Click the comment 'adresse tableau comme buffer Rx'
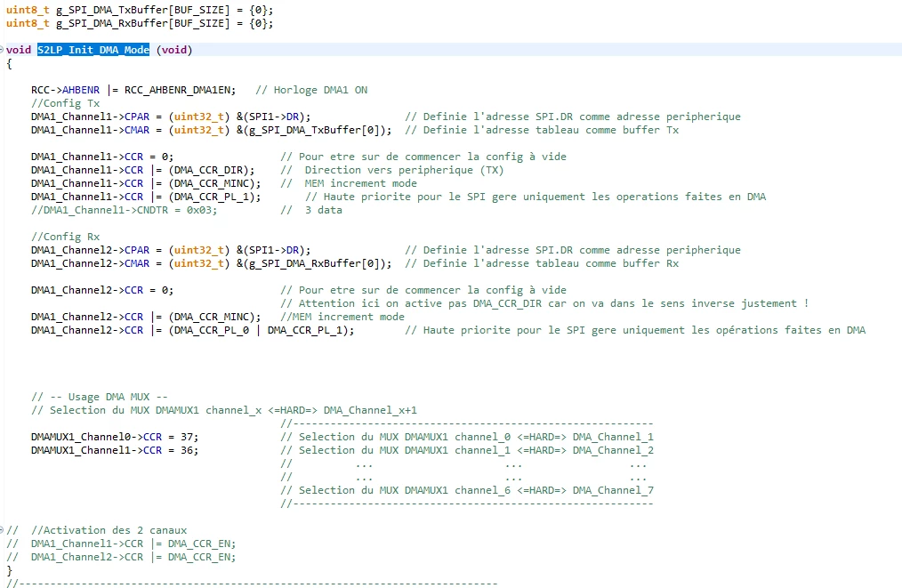Screen dimensions: 902x588 pos(582,263)
